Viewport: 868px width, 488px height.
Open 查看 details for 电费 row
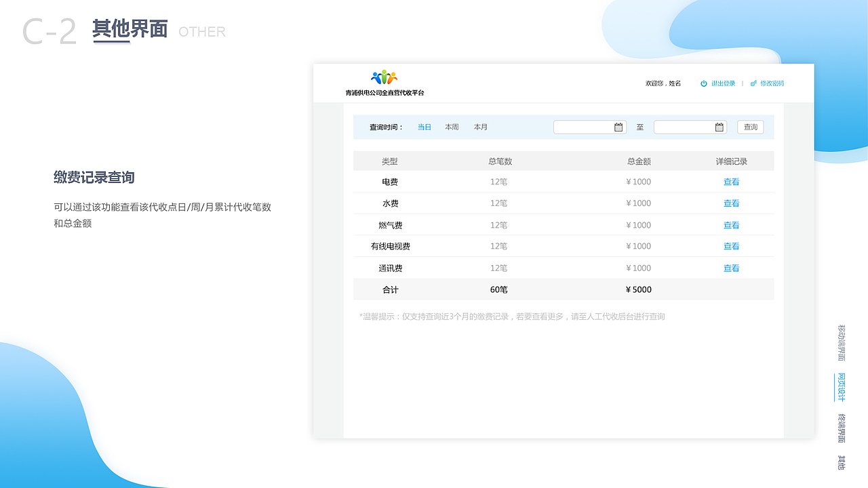tap(732, 182)
